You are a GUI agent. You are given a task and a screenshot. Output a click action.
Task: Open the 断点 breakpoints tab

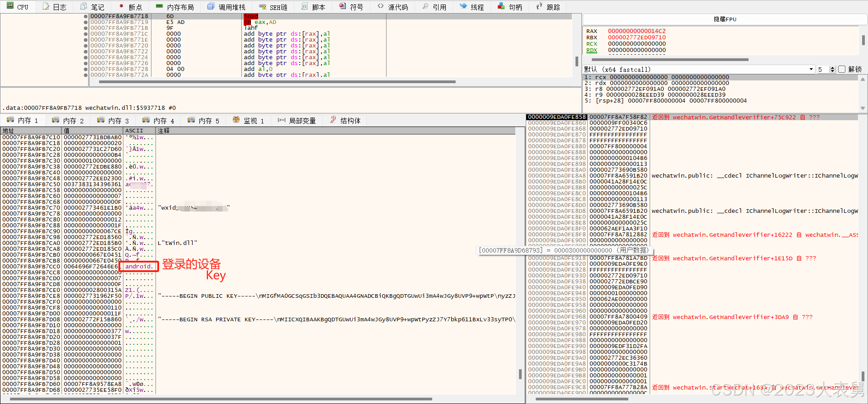click(x=130, y=7)
